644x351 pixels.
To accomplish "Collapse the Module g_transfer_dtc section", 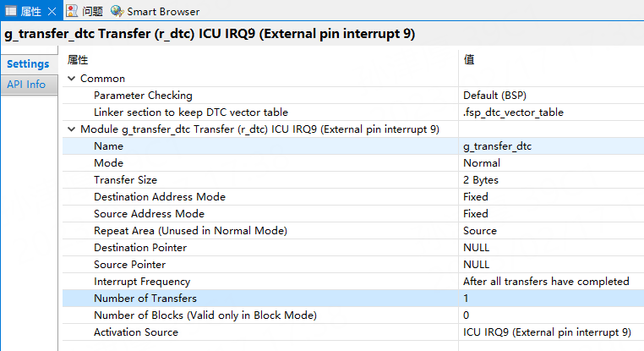I will click(72, 129).
